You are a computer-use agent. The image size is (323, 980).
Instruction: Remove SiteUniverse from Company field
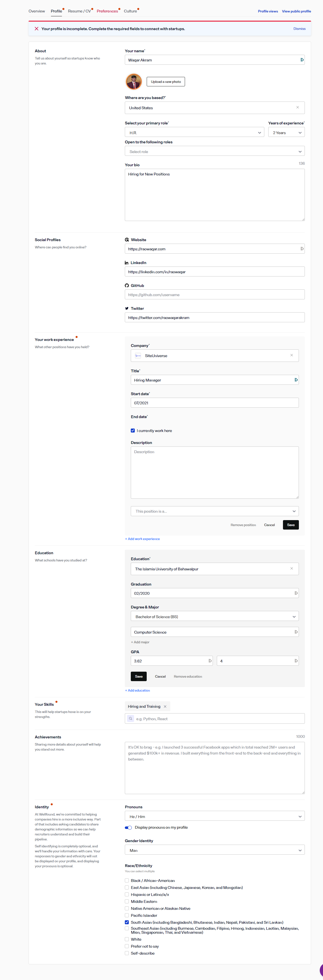click(x=291, y=355)
